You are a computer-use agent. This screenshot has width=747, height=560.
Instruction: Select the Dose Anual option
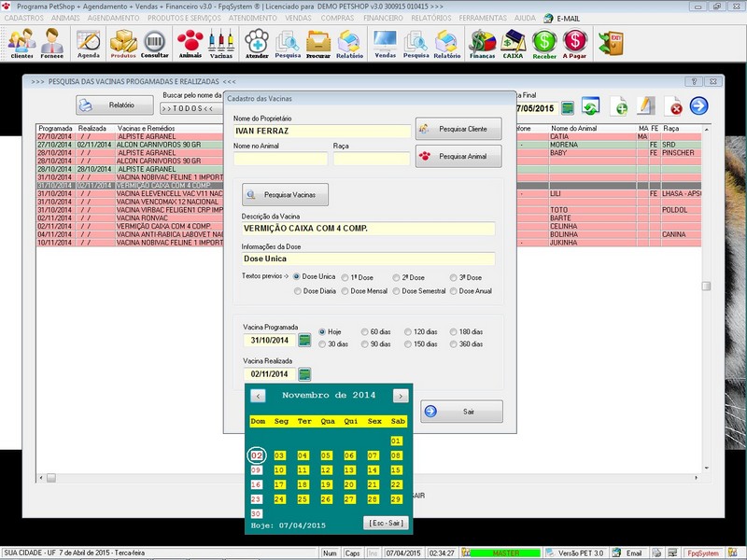[454, 291]
